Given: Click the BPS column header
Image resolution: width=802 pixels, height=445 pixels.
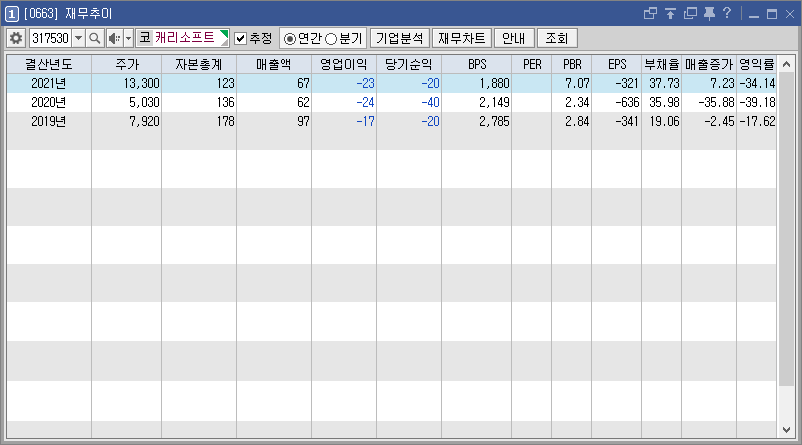Looking at the screenshot, I should pos(477,64).
